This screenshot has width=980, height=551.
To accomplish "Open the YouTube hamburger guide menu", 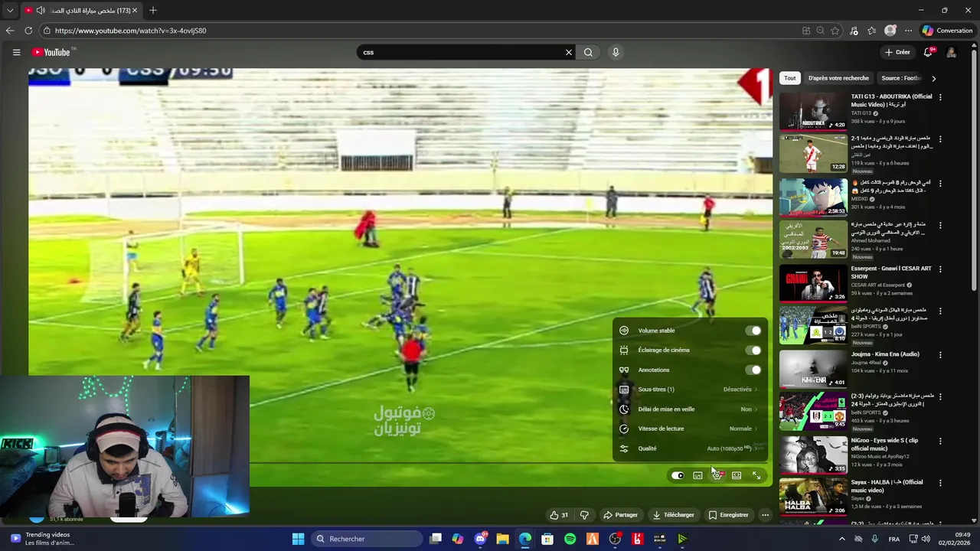I will [16, 52].
